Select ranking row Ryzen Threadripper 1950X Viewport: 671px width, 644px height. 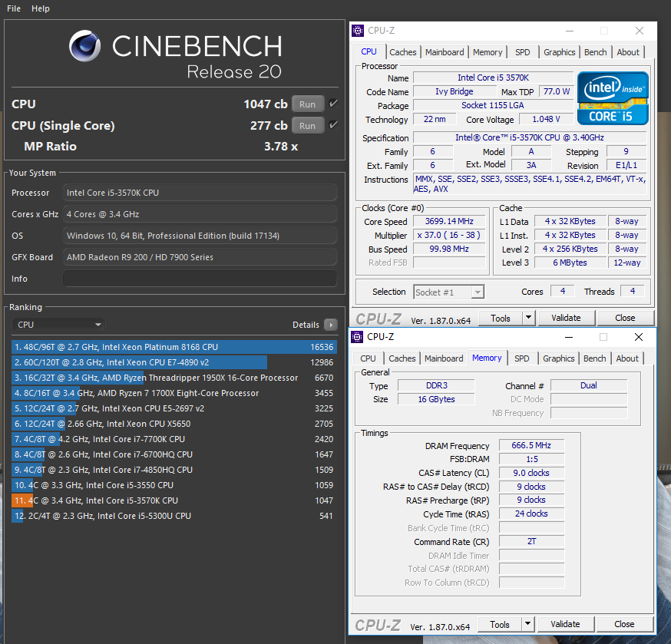[x=174, y=378]
